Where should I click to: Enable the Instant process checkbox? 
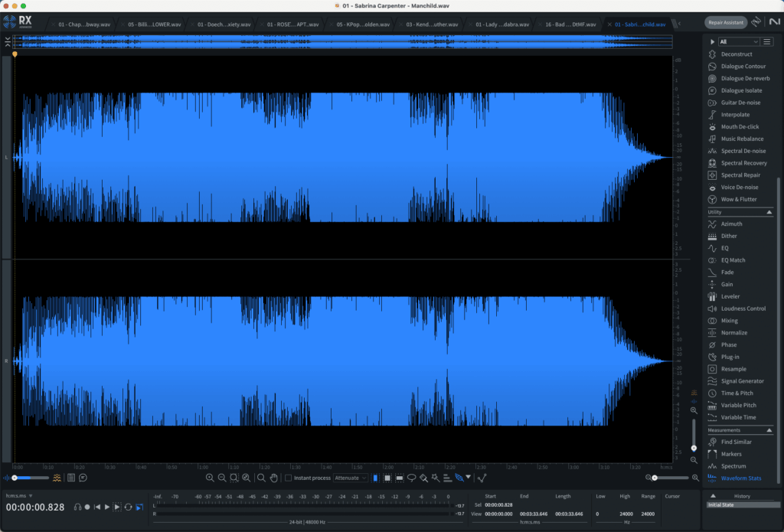click(289, 477)
